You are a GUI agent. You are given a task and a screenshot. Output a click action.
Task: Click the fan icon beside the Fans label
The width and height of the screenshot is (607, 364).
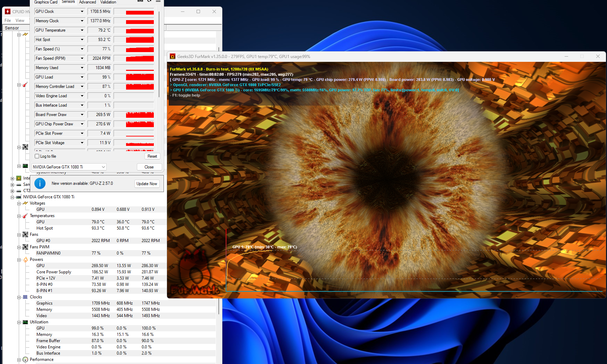pyautogui.click(x=25, y=234)
